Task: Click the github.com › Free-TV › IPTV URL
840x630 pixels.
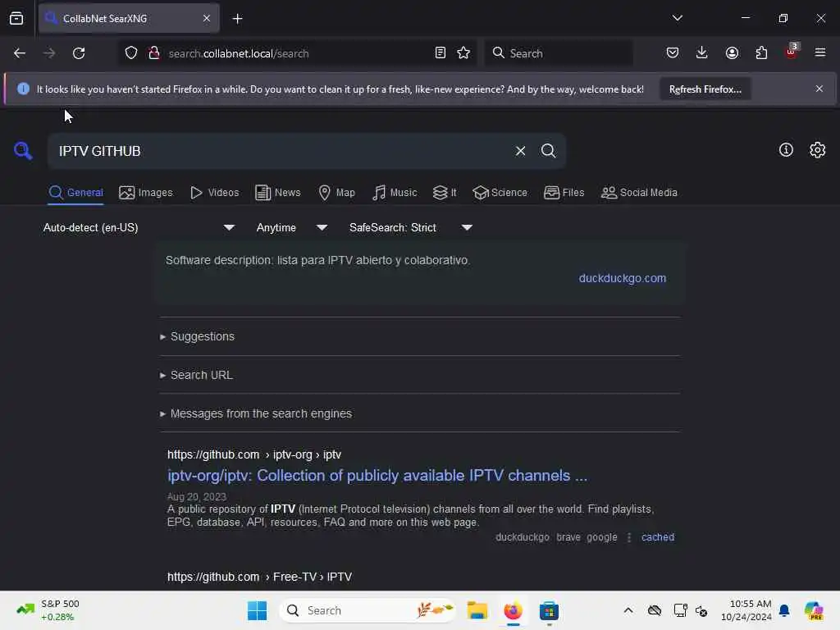Action: (259, 577)
